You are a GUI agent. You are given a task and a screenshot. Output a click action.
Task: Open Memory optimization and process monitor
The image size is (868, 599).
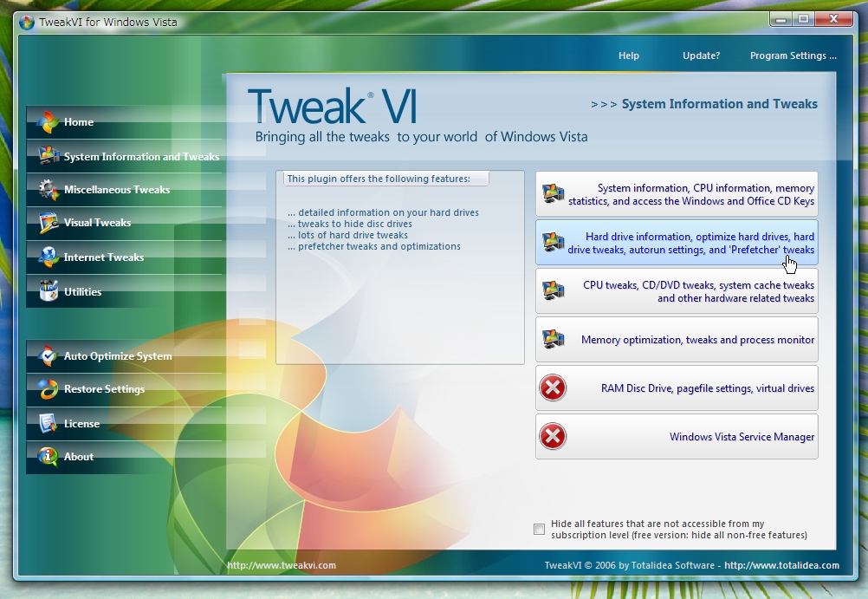pyautogui.click(x=677, y=339)
